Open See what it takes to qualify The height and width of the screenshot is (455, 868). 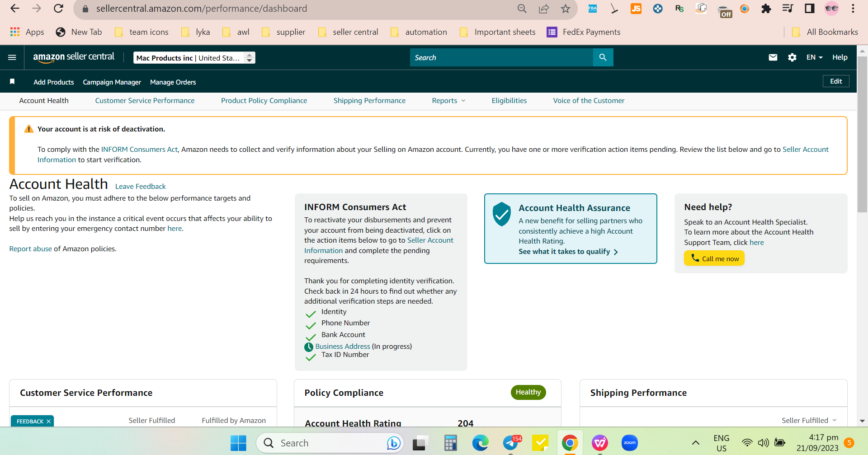point(568,252)
